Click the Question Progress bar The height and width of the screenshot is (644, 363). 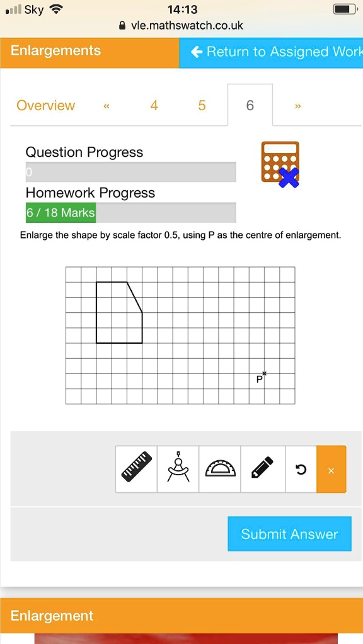130,172
